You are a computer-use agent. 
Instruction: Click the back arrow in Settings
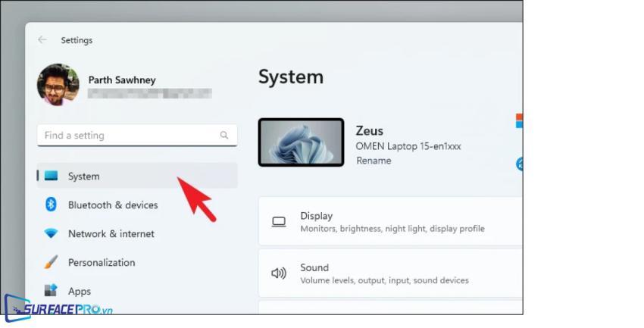(x=42, y=40)
